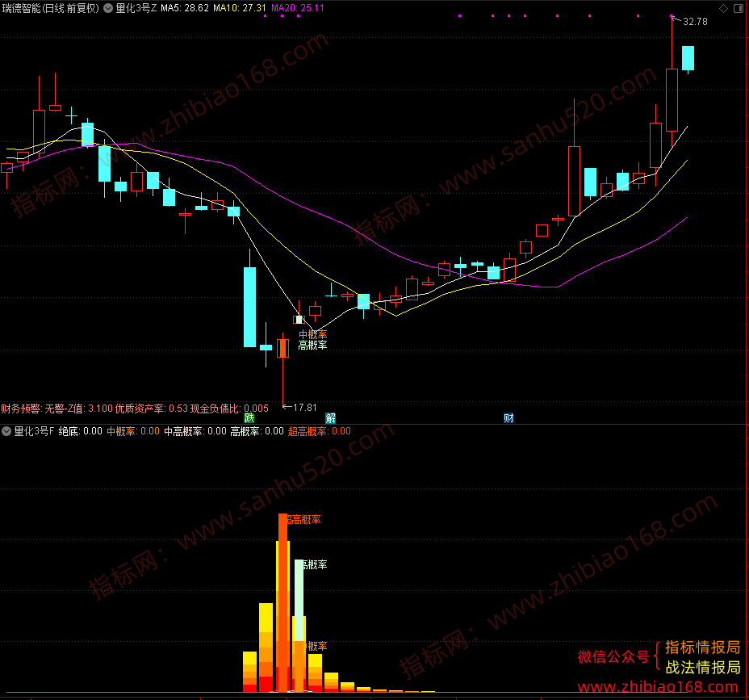Select the 量化3号F indicator name
Viewport: 749px width, 700px height.
point(34,431)
